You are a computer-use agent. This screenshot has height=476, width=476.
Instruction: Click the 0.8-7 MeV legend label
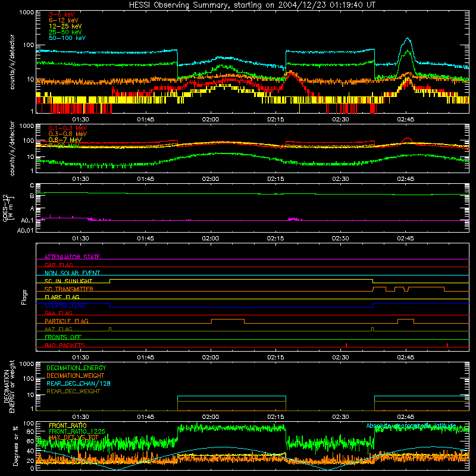click(65, 140)
